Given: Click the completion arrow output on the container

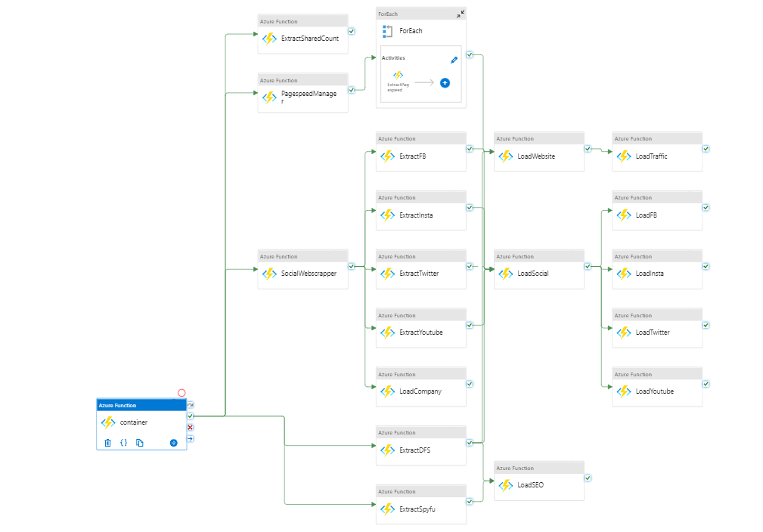Looking at the screenshot, I should (x=190, y=438).
